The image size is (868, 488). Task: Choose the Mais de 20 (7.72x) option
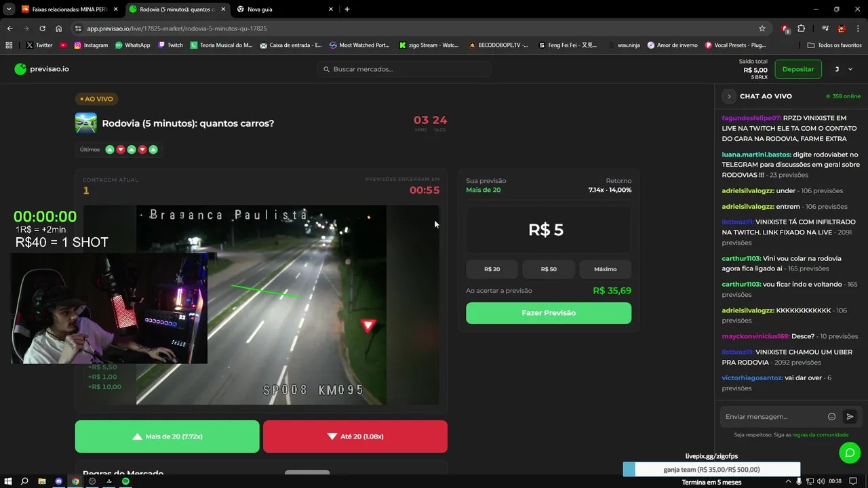click(167, 436)
